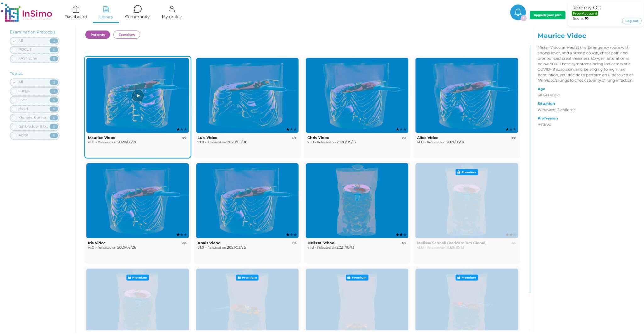Image resolution: width=644 pixels, height=334 pixels.
Task: Check the FAST Echo protocol filter
Action: (x=14, y=58)
